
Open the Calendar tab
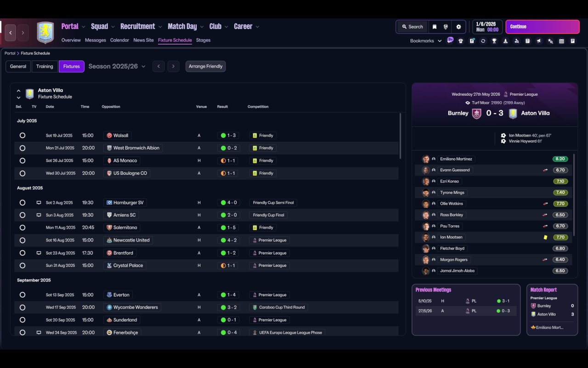point(119,40)
